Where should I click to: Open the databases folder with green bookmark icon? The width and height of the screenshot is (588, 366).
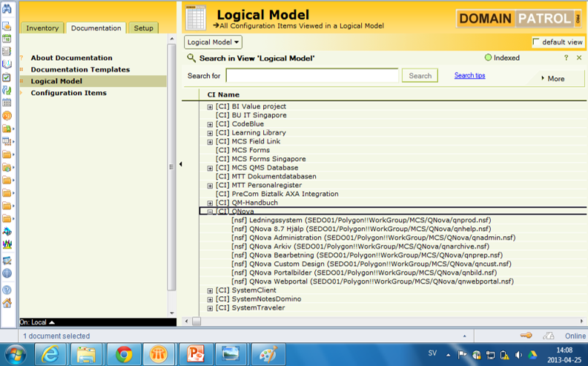coord(7,128)
